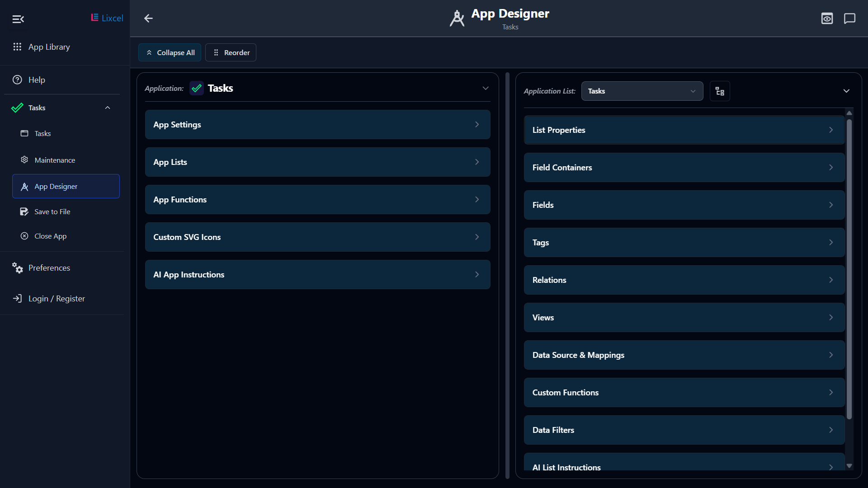Click the Tasks sub-item window icon
This screenshot has height=488, width=868.
pyautogui.click(x=24, y=133)
